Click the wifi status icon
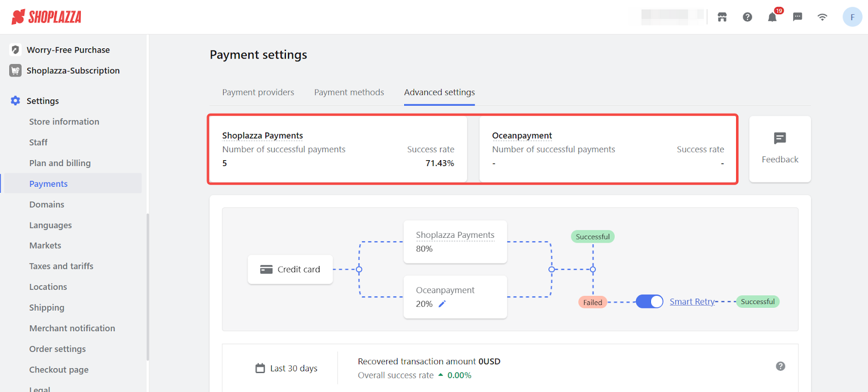 822,17
